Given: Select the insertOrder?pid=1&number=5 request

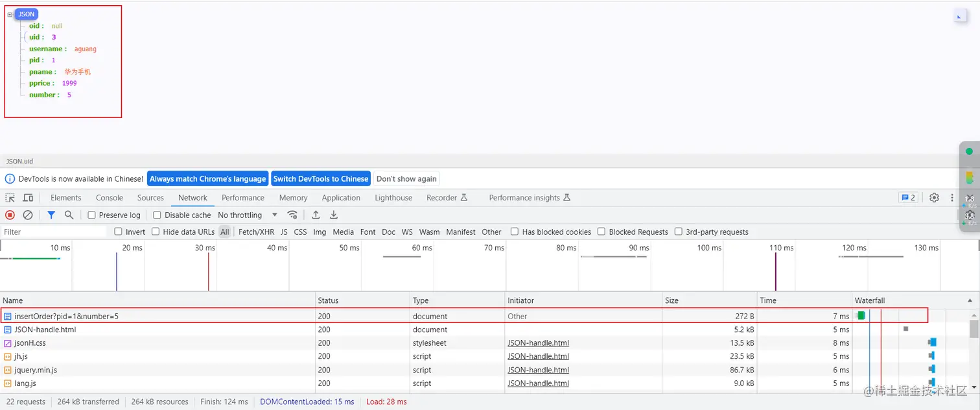Looking at the screenshot, I should coord(464,316).
